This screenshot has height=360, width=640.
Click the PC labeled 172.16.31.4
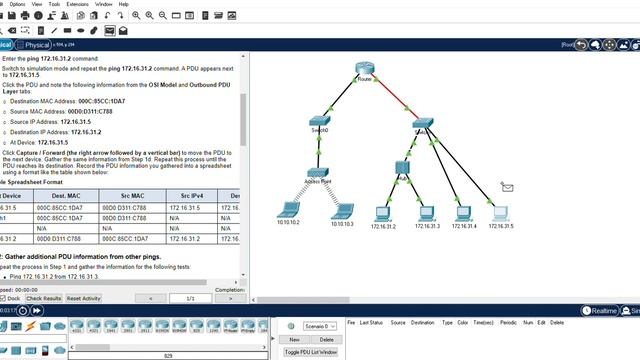pyautogui.click(x=463, y=213)
